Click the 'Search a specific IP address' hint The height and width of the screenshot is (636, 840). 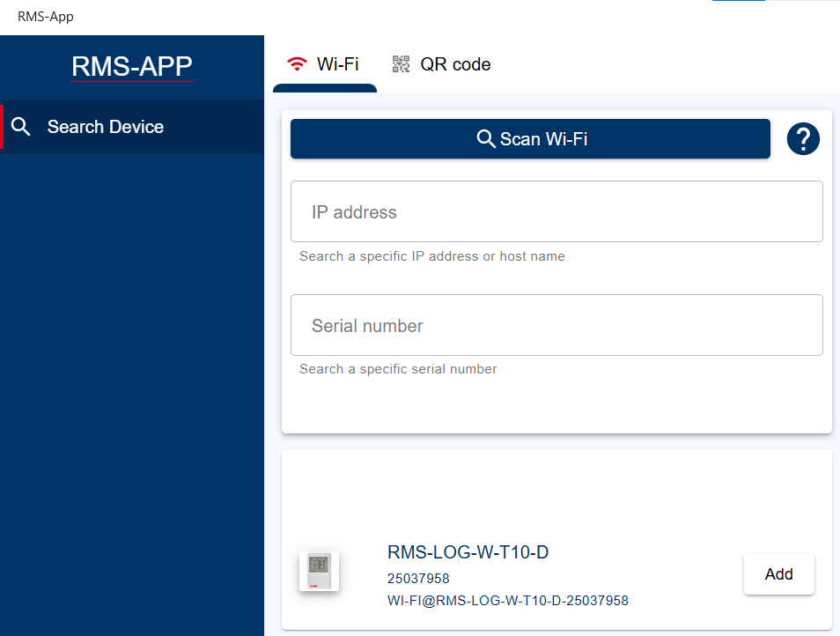431,256
